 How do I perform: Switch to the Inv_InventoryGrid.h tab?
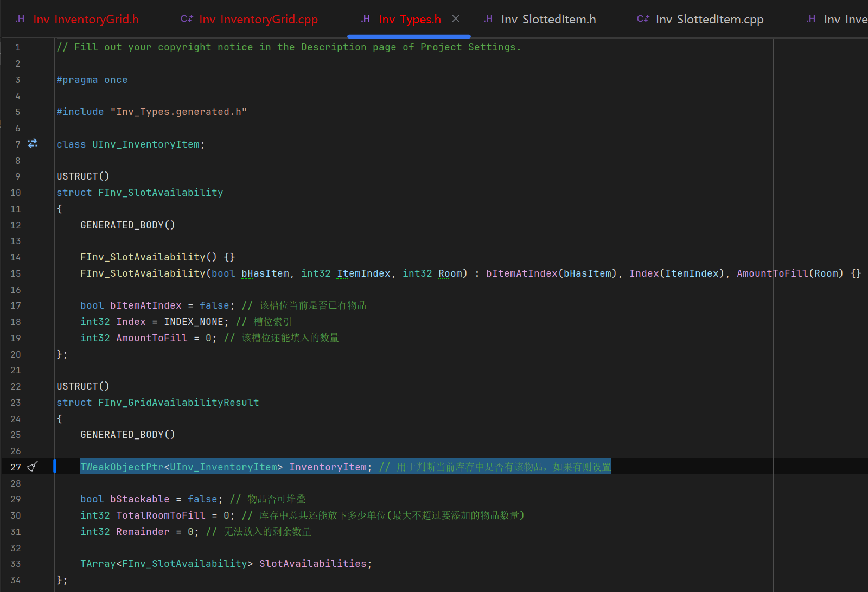tap(77, 20)
